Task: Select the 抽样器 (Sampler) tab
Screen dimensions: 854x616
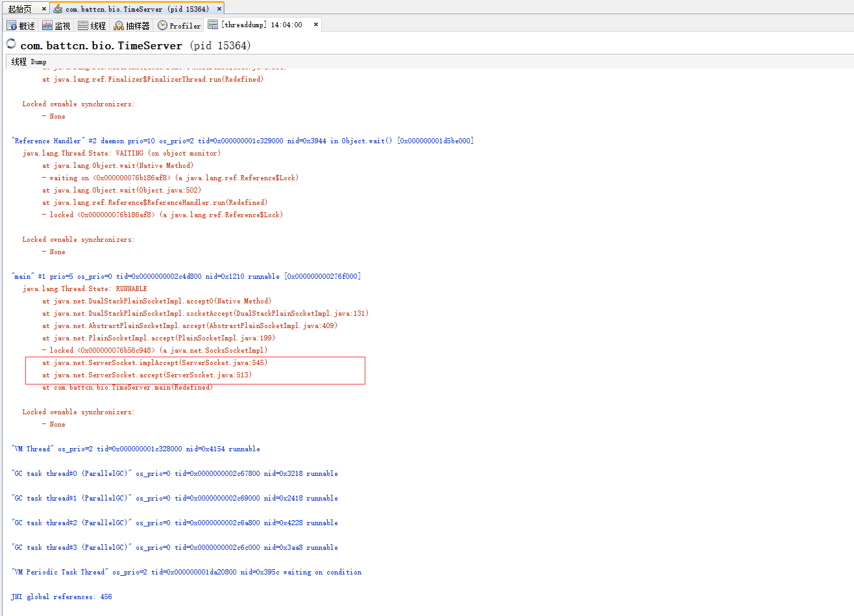Action: click(x=132, y=26)
